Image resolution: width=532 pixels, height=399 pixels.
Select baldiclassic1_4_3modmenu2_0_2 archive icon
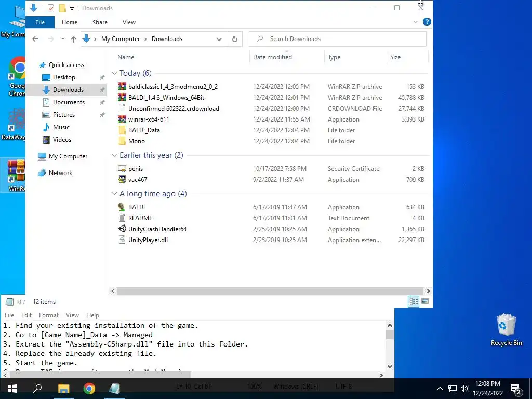point(122,87)
